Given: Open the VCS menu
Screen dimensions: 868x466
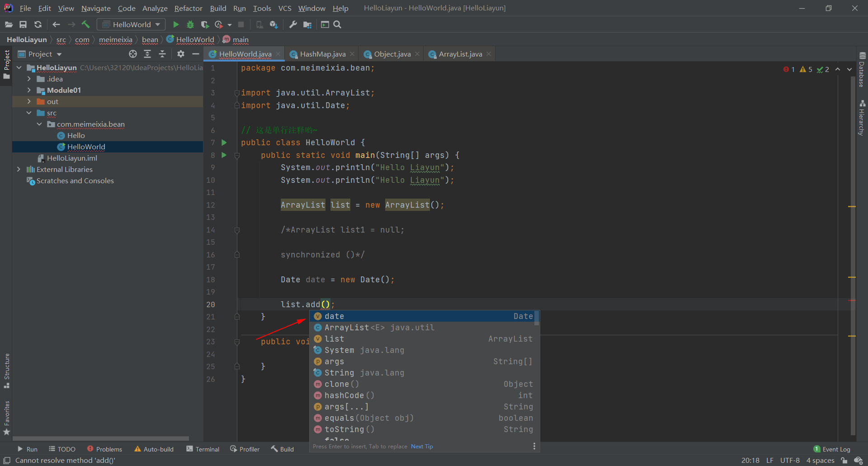Looking at the screenshot, I should 285,8.
